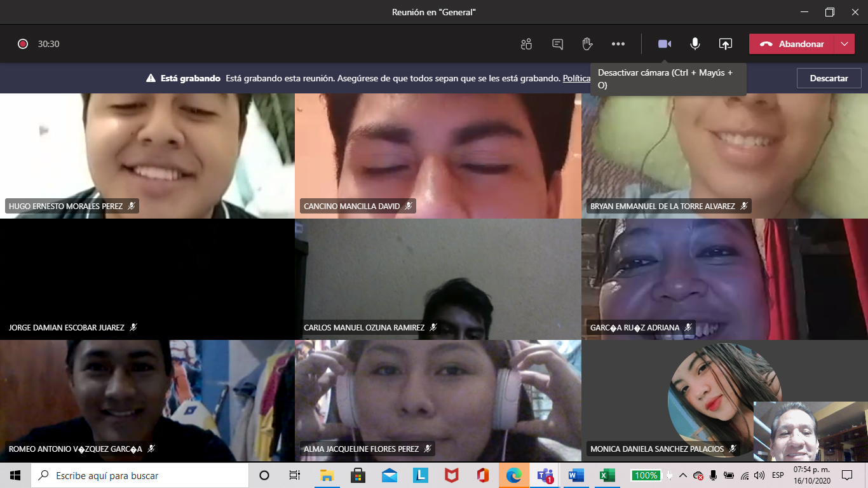This screenshot has width=868, height=488.
Task: Click your self-view video preview
Action: [x=811, y=431]
